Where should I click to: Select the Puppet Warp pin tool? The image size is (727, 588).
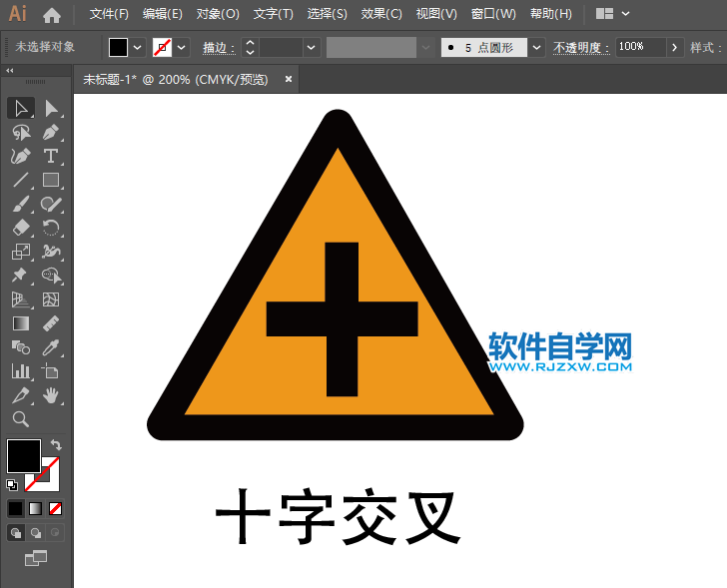(21, 276)
